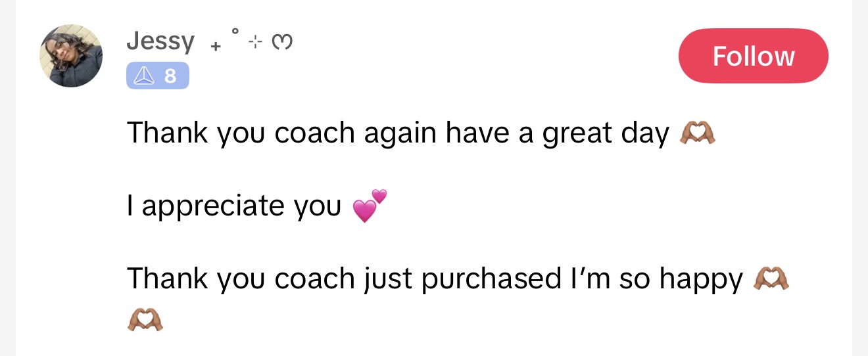Click the Jessy username
Viewport: 868px width, 356px height.
pyautogui.click(x=160, y=42)
